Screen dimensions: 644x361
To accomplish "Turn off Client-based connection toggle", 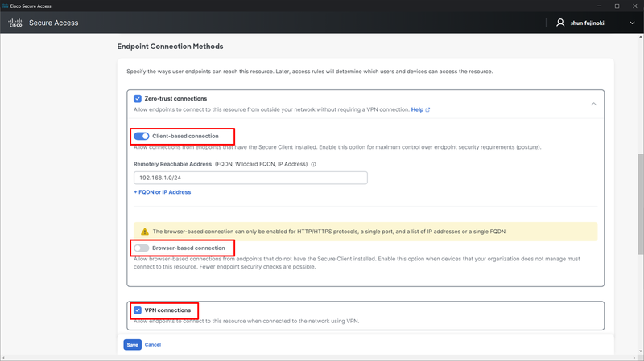I will click(x=142, y=136).
